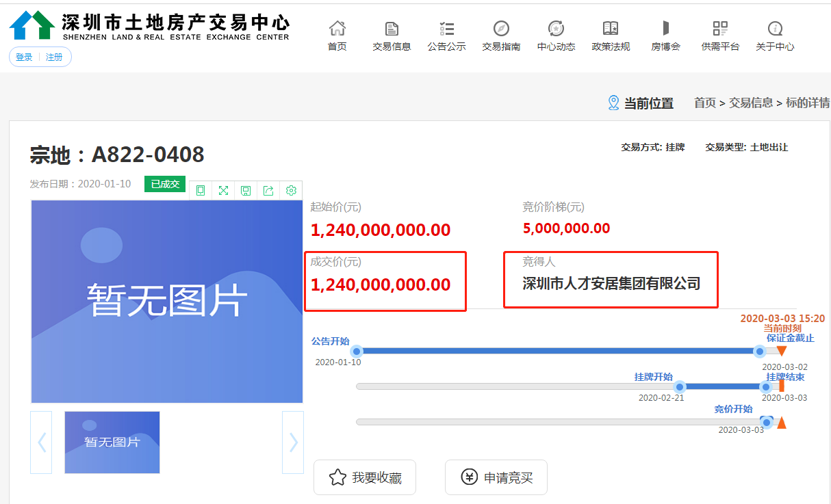Click the 挂牌结束 timeline marker dot

pos(766,387)
